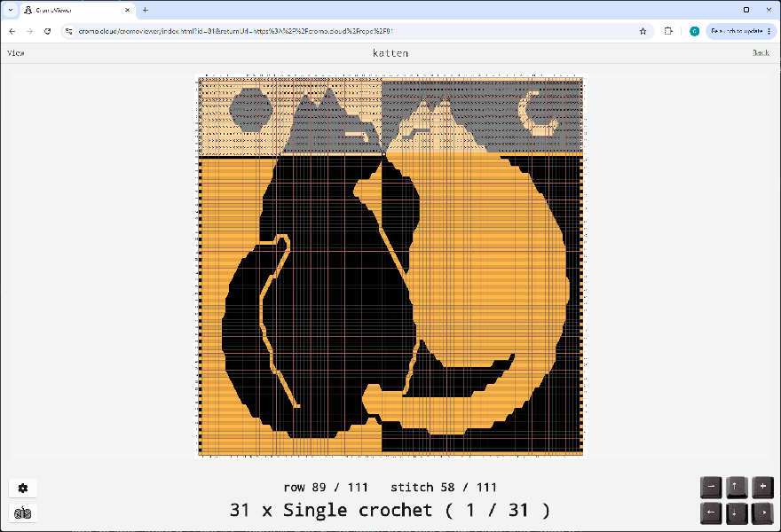Expand the tab search dropdown arrow
The width and height of the screenshot is (781, 532).
coord(11,10)
